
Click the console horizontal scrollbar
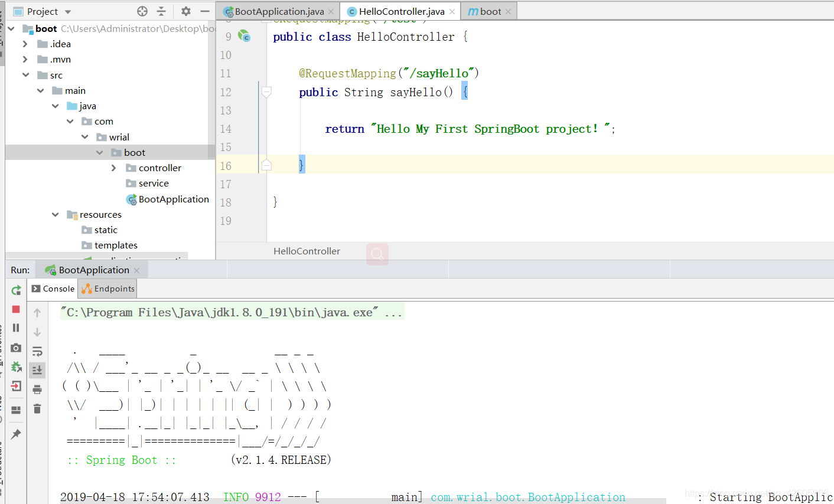[363, 501]
